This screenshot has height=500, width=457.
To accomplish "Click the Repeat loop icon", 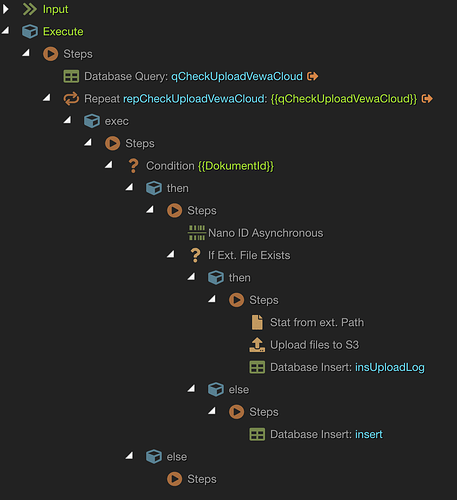I will (x=71, y=99).
